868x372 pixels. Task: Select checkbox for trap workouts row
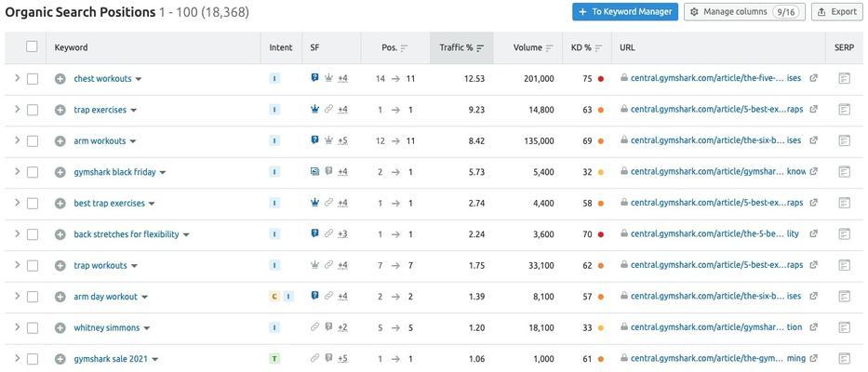[33, 266]
